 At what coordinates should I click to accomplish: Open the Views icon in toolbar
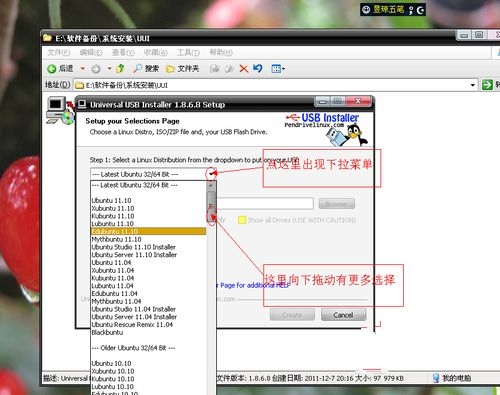click(276, 69)
